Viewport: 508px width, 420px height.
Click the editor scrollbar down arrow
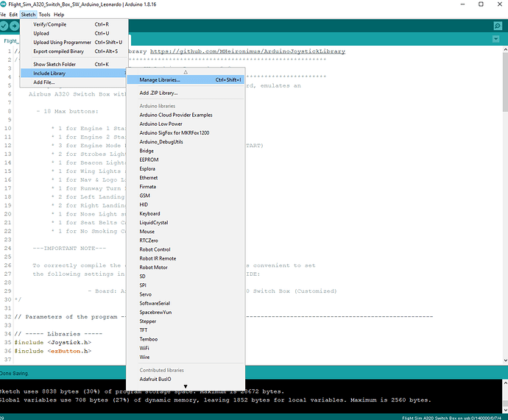[505, 360]
